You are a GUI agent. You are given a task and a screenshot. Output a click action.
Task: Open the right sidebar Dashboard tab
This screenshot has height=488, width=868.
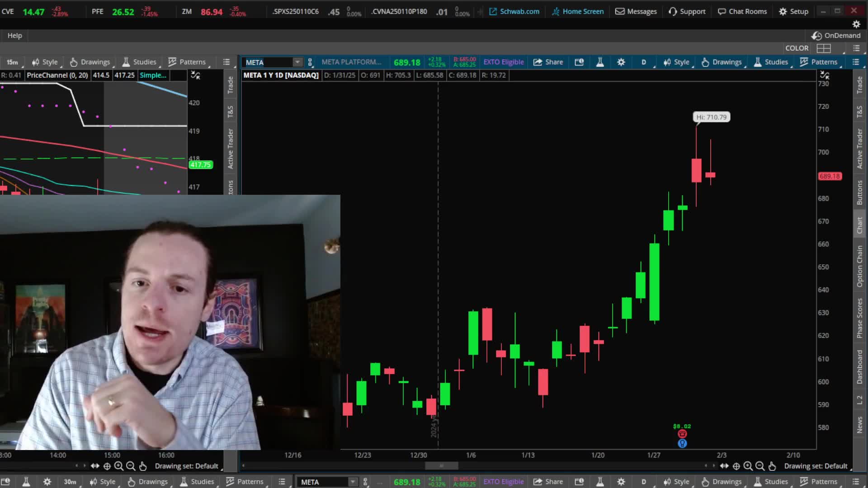[x=859, y=367]
